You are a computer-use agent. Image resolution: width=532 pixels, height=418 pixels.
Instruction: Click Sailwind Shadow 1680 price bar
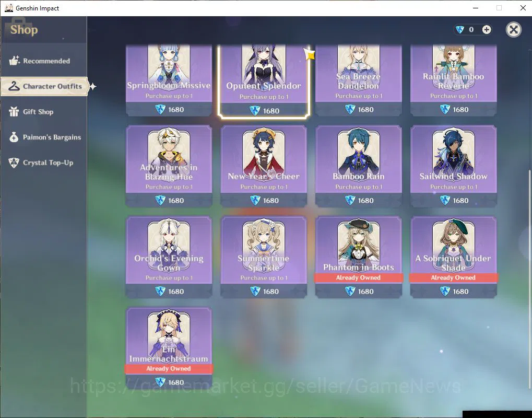[x=454, y=200]
